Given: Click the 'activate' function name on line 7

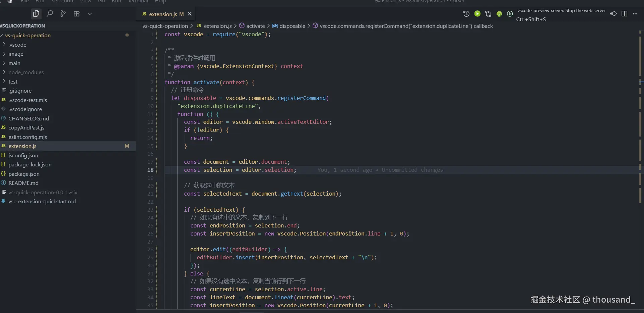Looking at the screenshot, I should pyautogui.click(x=206, y=82).
